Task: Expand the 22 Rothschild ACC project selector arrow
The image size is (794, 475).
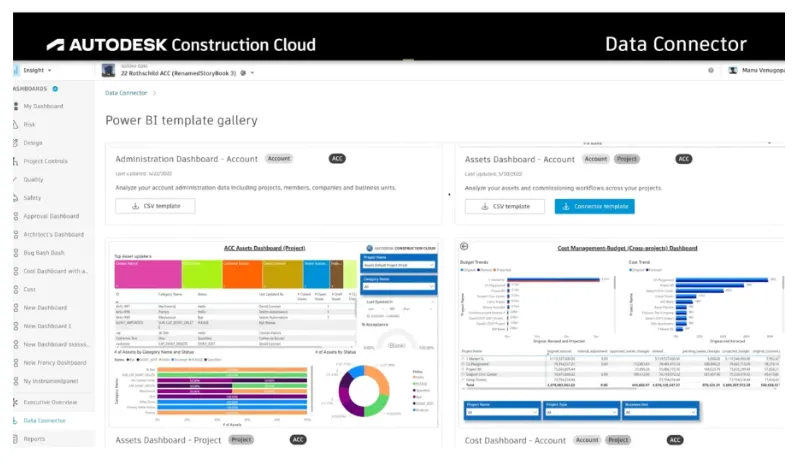Action: [x=252, y=73]
